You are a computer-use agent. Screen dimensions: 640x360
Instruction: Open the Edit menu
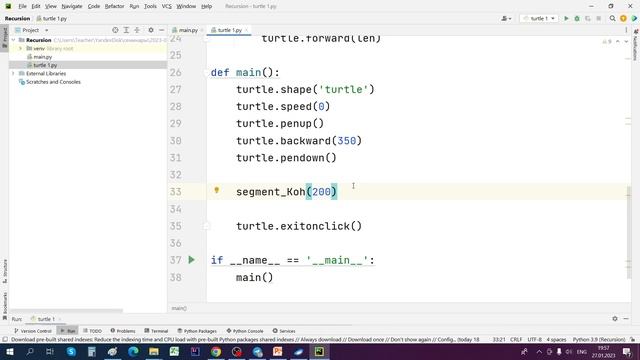click(36, 6)
